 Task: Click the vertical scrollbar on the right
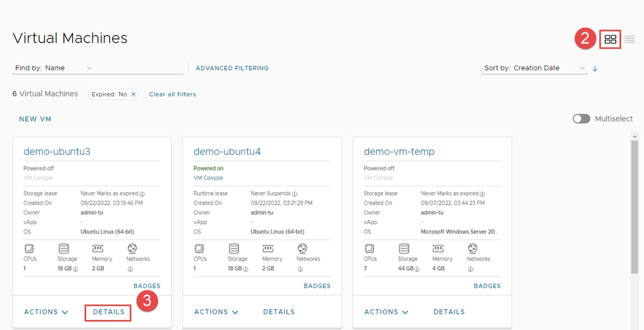(635, 208)
